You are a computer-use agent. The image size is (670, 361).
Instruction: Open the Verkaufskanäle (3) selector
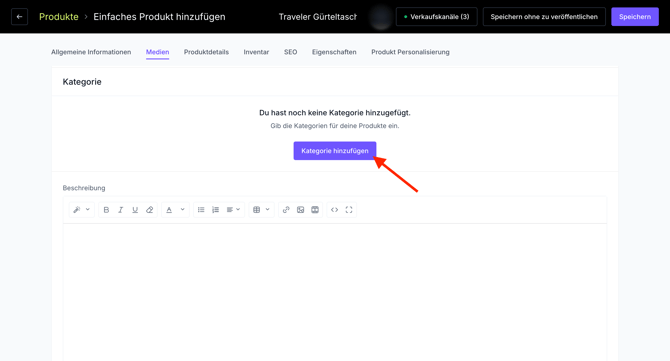(x=436, y=17)
